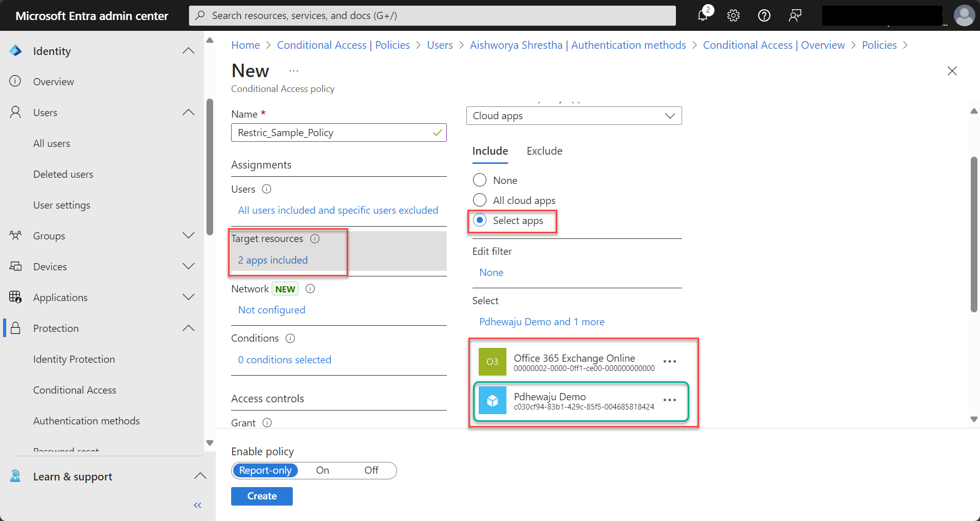
Task: Collapse the Protection section chevron
Action: tap(189, 328)
